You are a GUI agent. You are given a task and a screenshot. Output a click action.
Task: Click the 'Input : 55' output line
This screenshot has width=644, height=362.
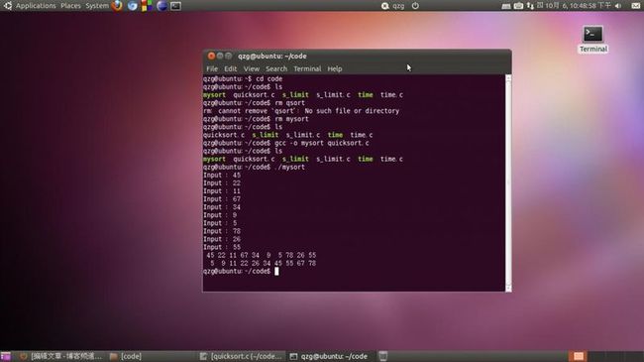[222, 247]
